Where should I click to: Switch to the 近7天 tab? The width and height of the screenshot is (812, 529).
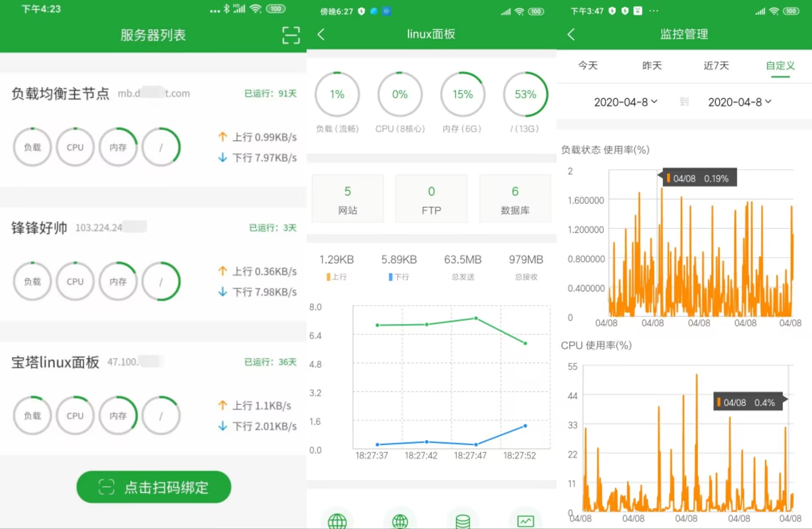[x=716, y=65]
